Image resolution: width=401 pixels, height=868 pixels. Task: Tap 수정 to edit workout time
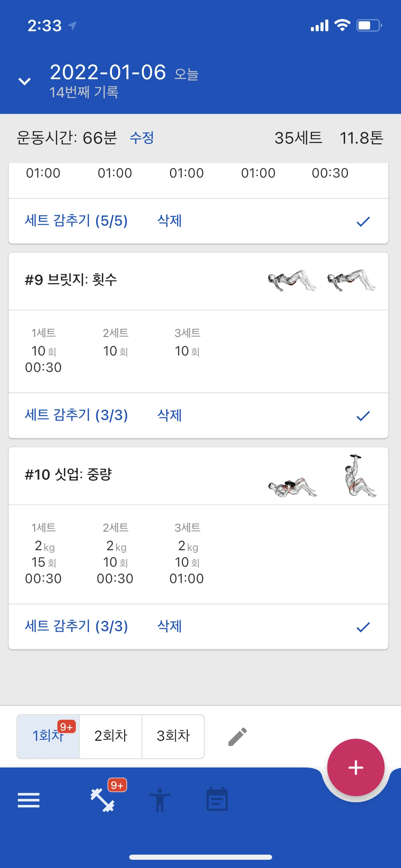pyautogui.click(x=142, y=138)
